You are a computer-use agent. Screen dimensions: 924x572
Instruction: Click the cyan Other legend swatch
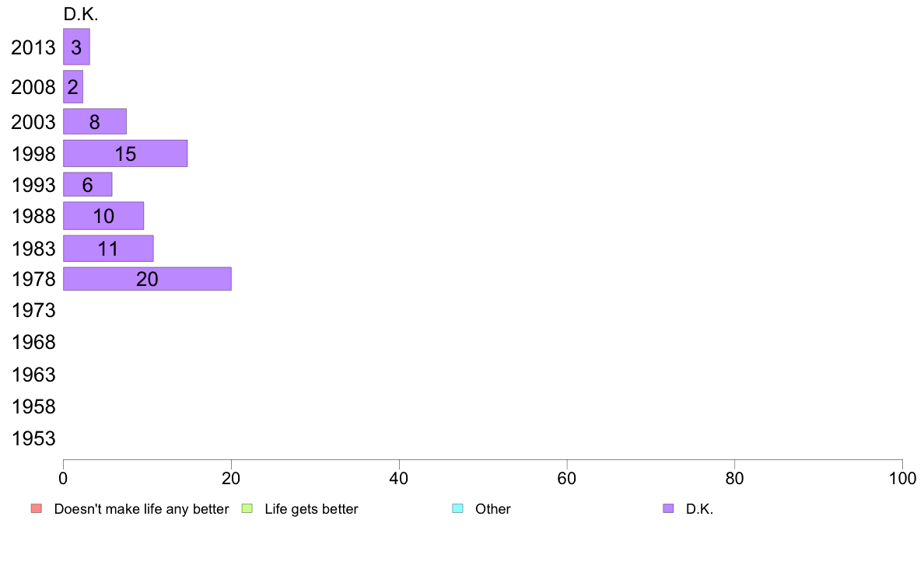point(458,508)
